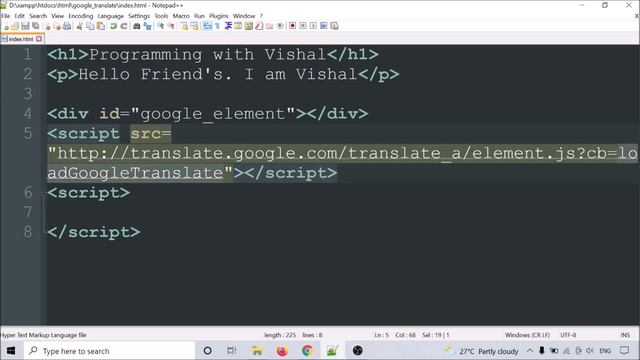
Task: Open File Explorer from the taskbar
Action: 257,351
